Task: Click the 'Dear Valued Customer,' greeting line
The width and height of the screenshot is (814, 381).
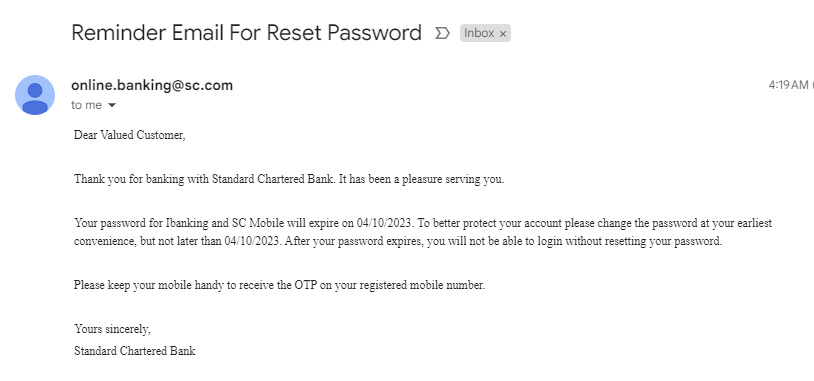Action: click(x=129, y=135)
